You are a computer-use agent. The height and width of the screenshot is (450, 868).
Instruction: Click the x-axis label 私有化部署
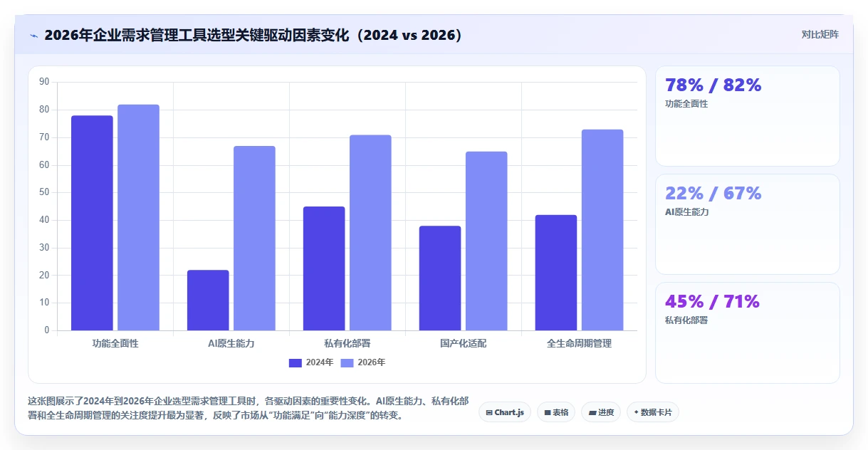point(347,343)
